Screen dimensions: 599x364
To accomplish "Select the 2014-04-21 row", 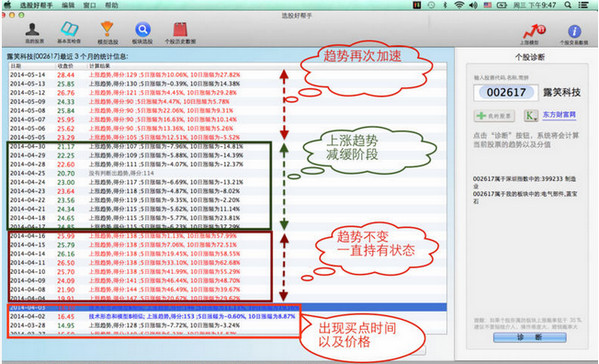I will pos(228,209).
